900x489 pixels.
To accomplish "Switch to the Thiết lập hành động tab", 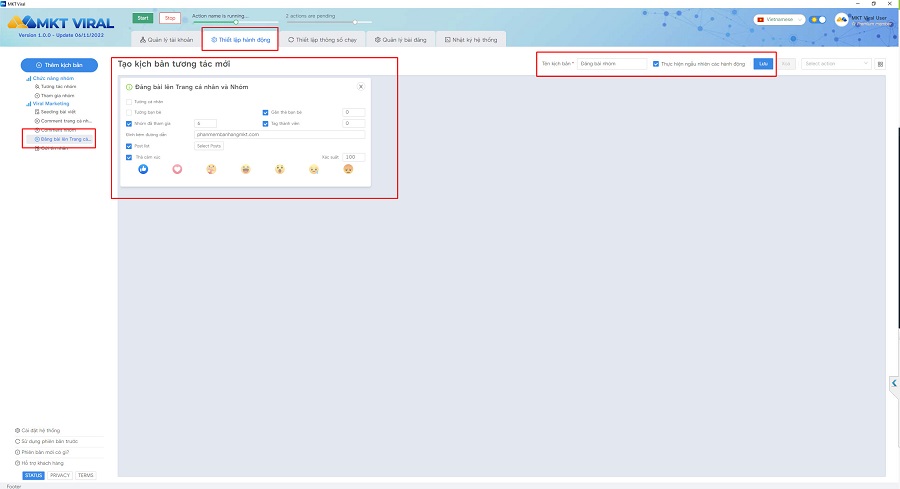I will 240,40.
